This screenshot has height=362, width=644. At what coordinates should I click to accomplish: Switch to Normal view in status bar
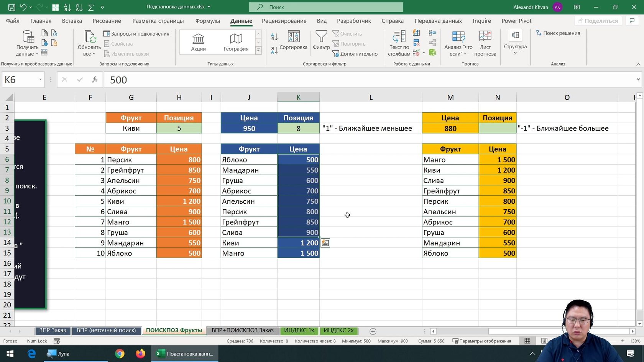click(x=527, y=341)
